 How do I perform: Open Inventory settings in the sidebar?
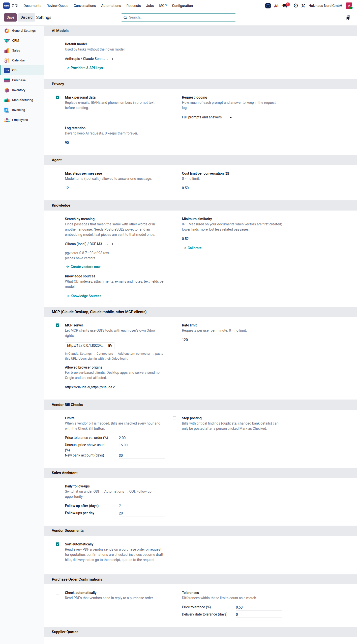coord(22,90)
